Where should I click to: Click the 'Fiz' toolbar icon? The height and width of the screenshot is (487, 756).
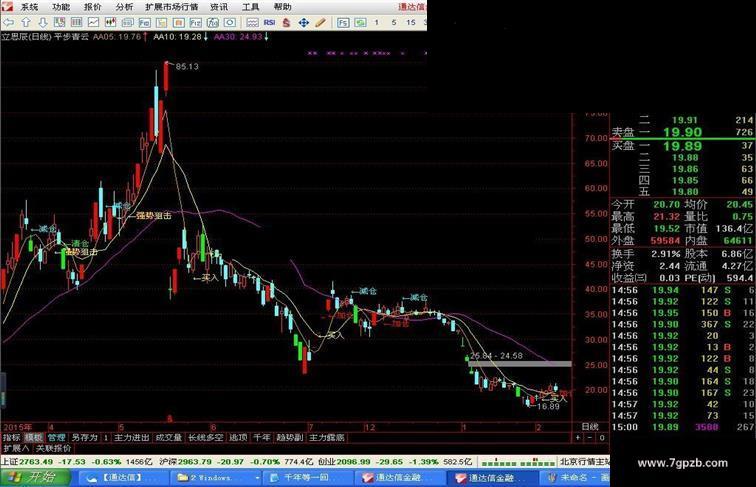(x=195, y=23)
